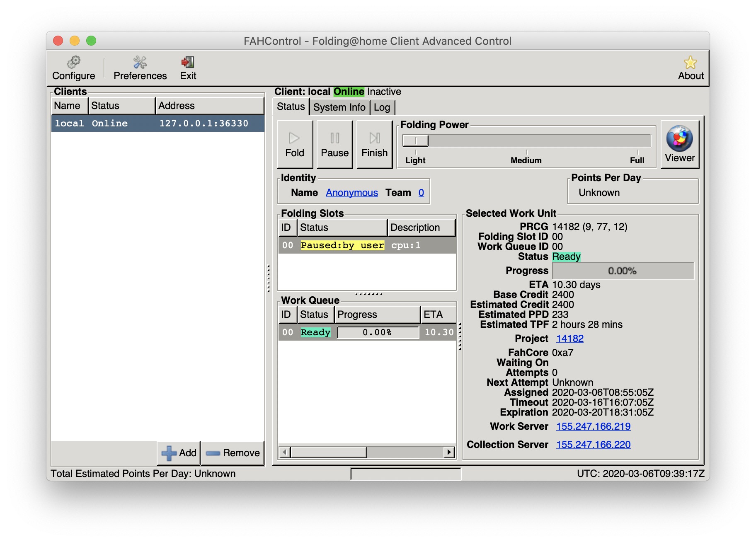756x542 pixels.
Task: Click the Team 0 link
Action: click(421, 193)
